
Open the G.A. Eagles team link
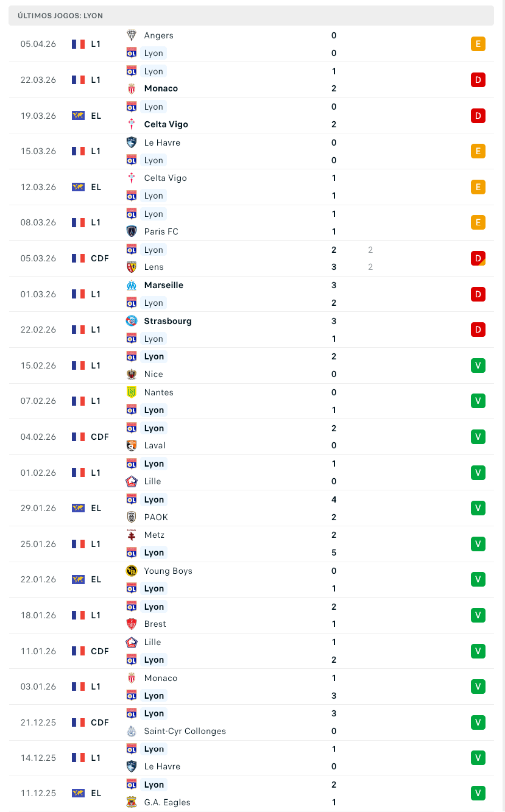tap(168, 802)
